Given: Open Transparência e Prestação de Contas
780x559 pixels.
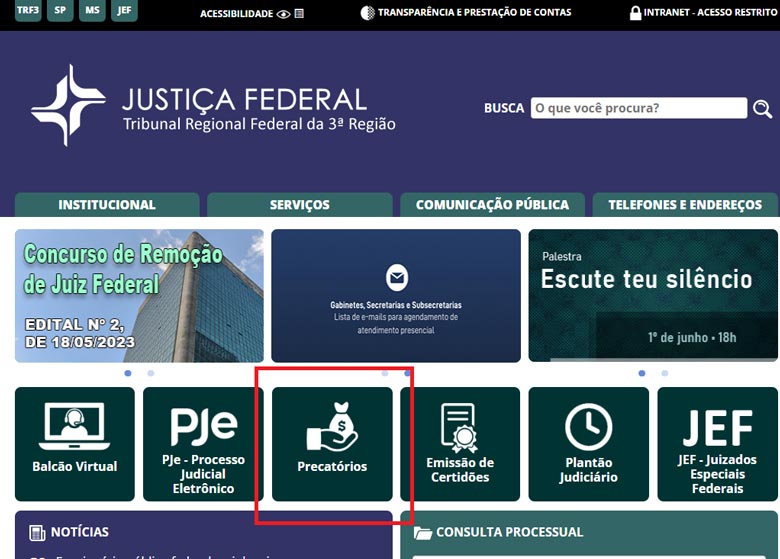Looking at the screenshot, I should [474, 12].
